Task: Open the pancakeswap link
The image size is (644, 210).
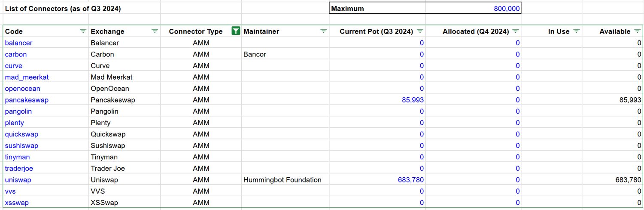Action: click(x=27, y=100)
